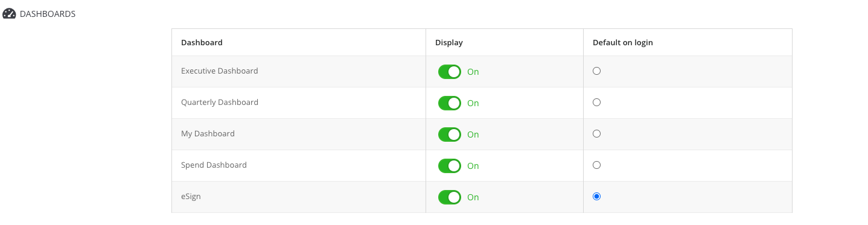This screenshot has width=868, height=225.
Task: Select the Executive Dashboard row label
Action: (220, 71)
